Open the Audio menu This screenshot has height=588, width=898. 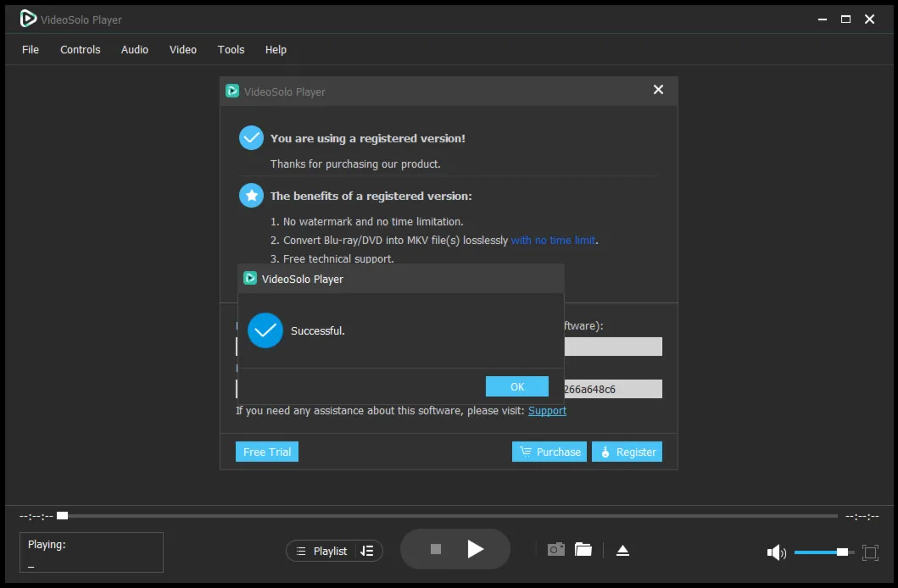click(x=135, y=50)
